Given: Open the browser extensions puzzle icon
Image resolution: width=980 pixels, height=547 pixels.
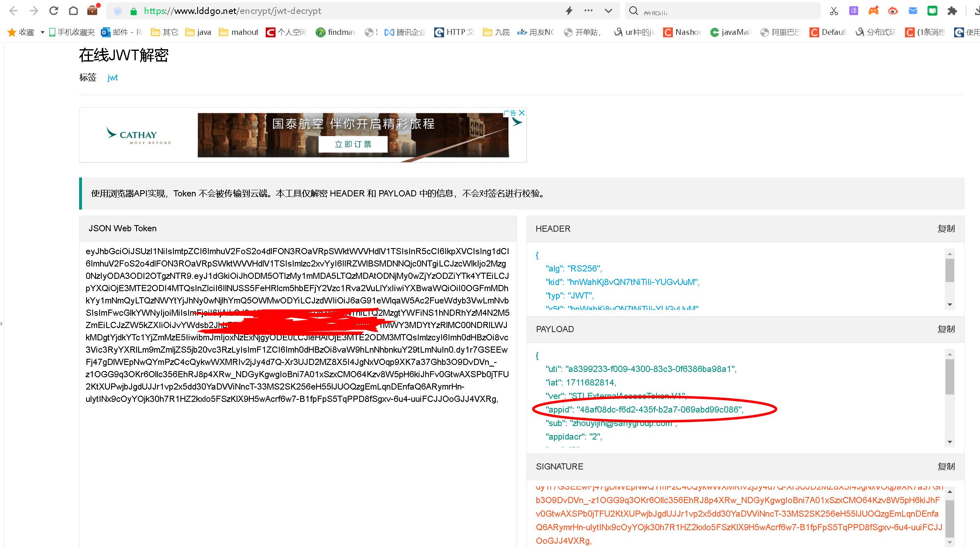Looking at the screenshot, I should pyautogui.click(x=952, y=11).
